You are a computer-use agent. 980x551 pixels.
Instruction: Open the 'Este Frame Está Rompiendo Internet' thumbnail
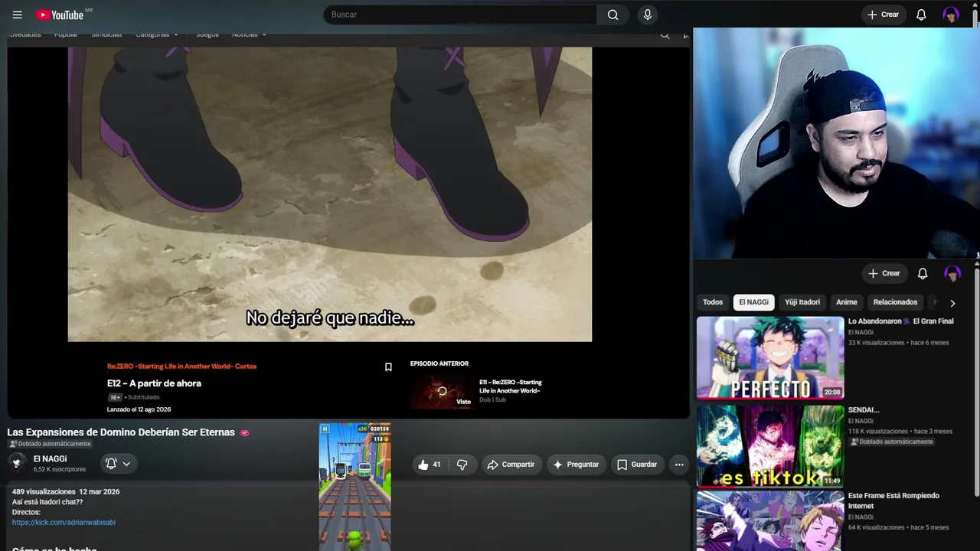pos(770,521)
